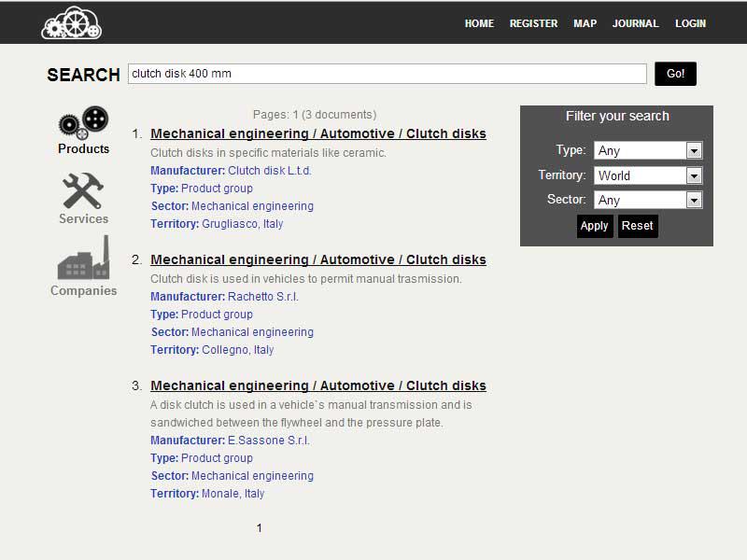
Task: Select the Services tools icon
Action: 83,190
